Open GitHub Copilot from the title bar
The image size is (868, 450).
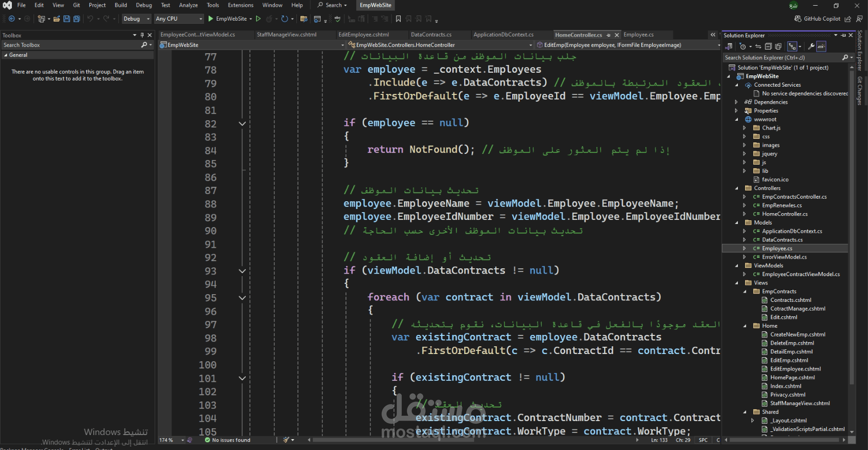(x=817, y=19)
